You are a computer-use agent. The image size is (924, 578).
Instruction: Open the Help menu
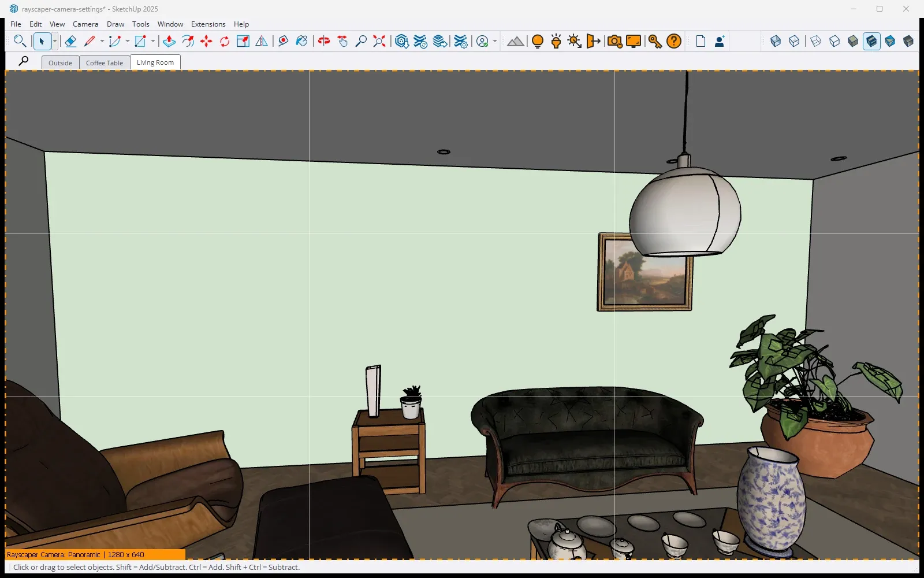(x=241, y=24)
